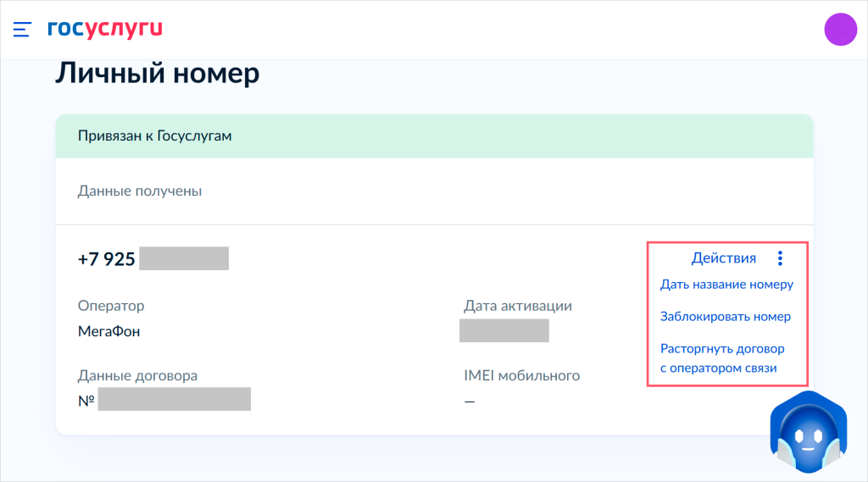Click the Госуслуги logo
The height and width of the screenshot is (482, 868).
coord(104,29)
